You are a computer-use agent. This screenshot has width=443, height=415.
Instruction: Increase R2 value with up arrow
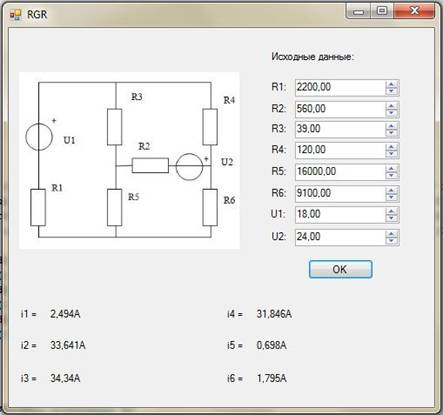click(x=391, y=106)
